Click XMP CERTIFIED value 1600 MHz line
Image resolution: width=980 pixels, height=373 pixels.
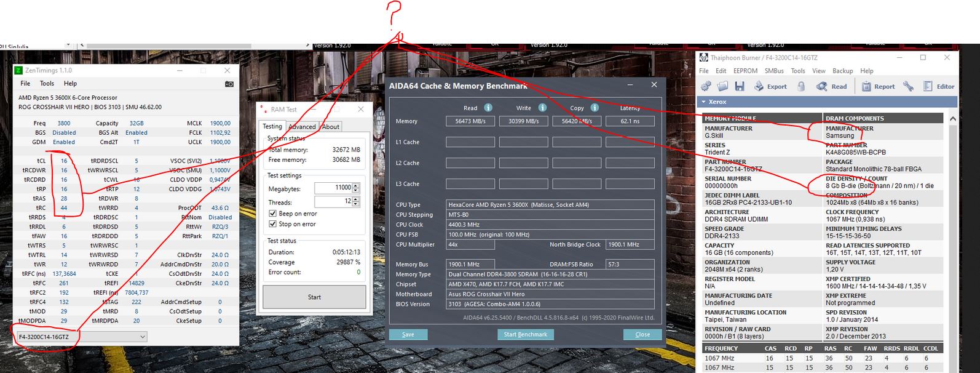coord(875,286)
